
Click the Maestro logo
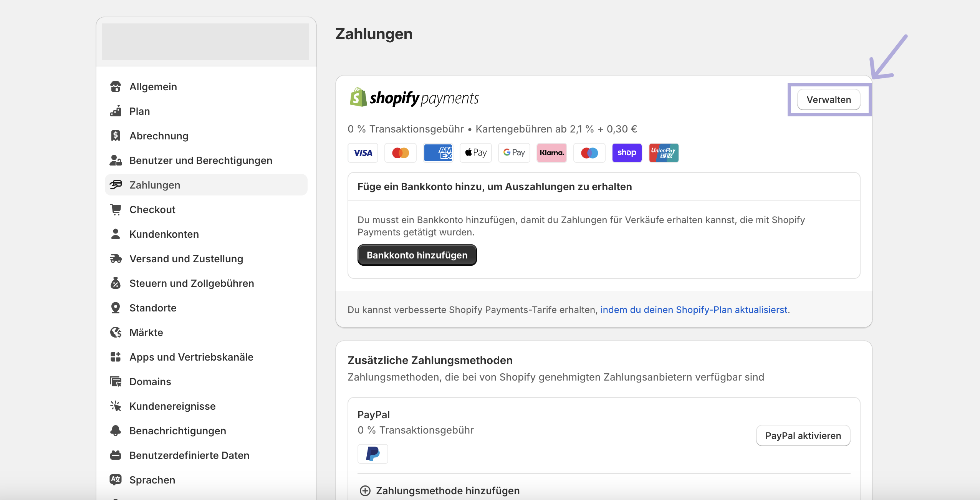[x=589, y=153]
